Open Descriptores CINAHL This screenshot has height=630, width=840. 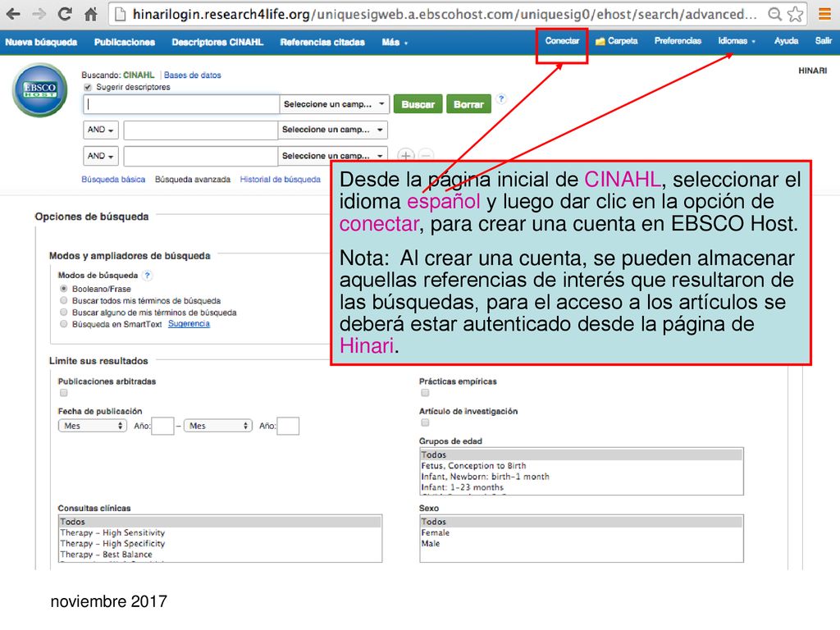[217, 43]
